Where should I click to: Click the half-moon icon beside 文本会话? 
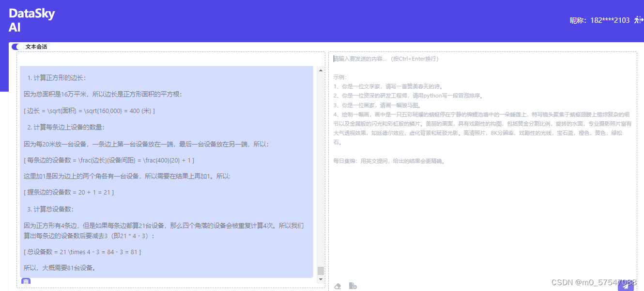point(16,46)
